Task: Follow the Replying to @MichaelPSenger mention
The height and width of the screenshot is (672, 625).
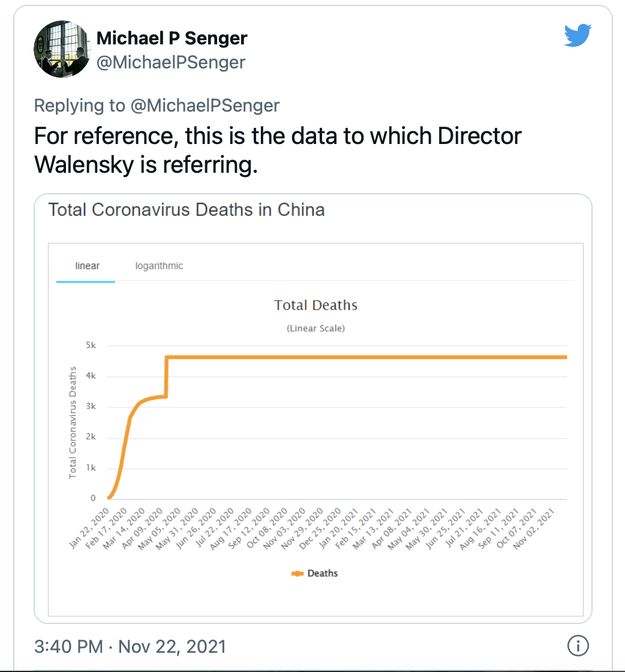Action: pyautogui.click(x=205, y=106)
